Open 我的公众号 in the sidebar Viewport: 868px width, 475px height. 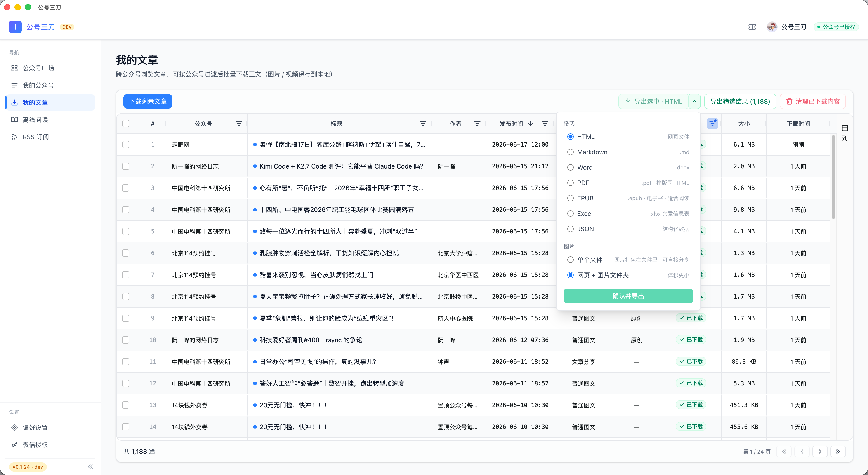pos(51,85)
